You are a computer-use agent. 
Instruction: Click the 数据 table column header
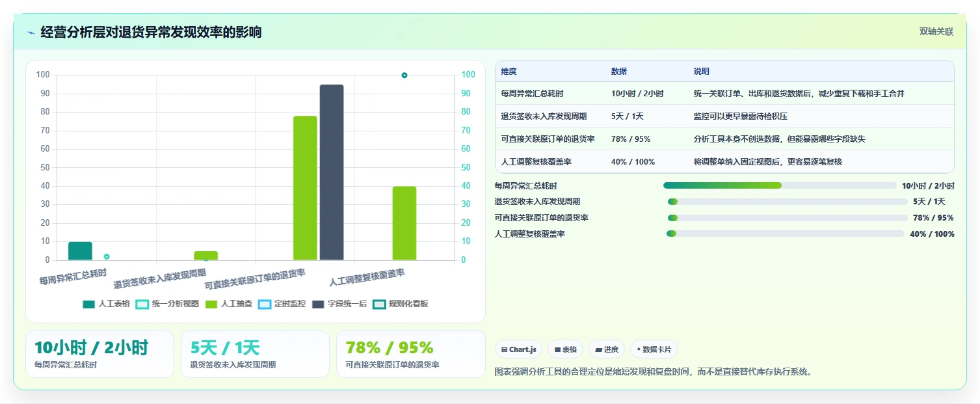click(x=619, y=72)
